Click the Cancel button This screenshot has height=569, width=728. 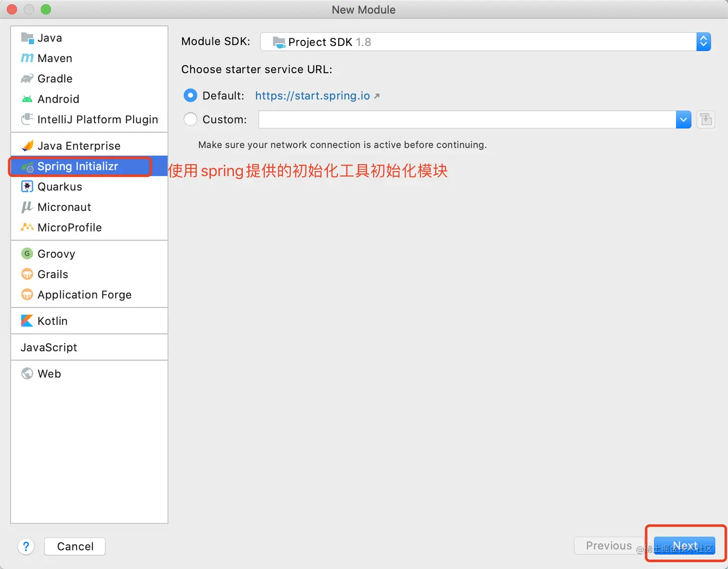click(75, 546)
